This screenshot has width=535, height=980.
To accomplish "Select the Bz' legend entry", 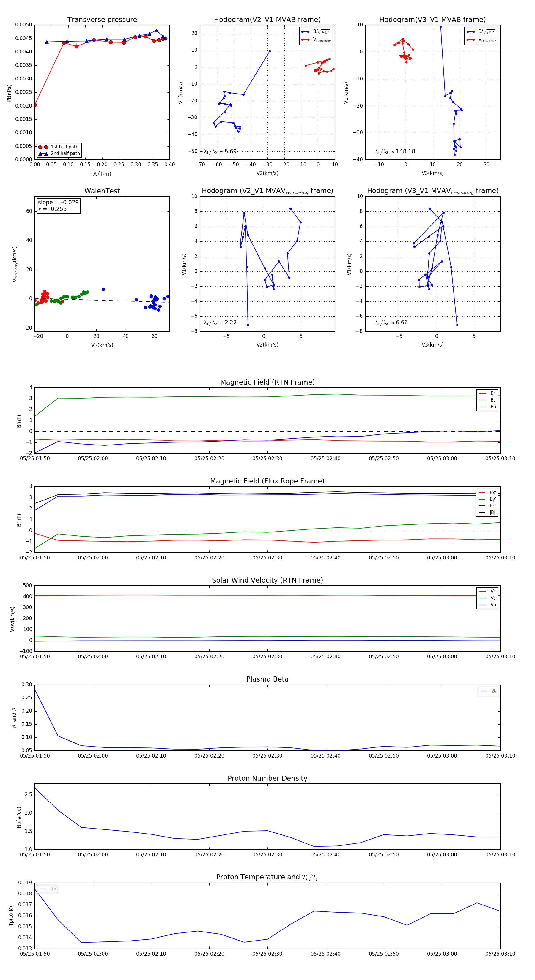I will [x=487, y=506].
